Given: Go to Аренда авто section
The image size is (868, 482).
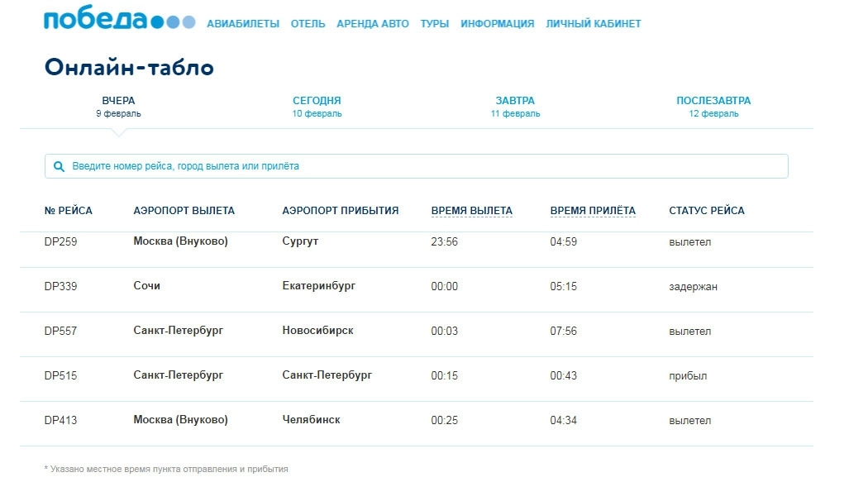Looking at the screenshot, I should [372, 24].
